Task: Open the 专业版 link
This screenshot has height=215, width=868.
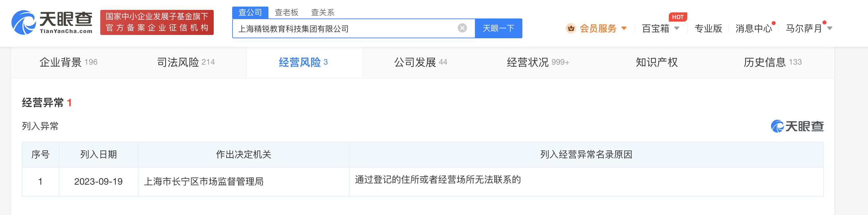Action: coord(708,28)
